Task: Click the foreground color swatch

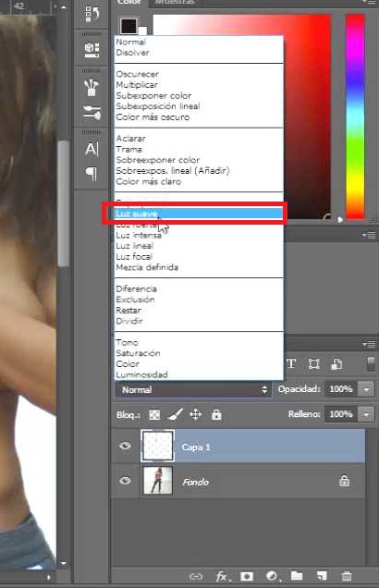Action: (128, 26)
